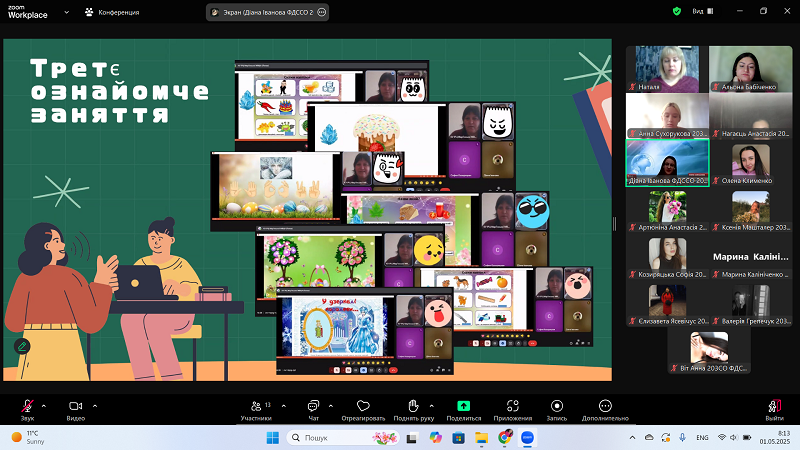Click green Поделиться share screen button
The image size is (800, 450).
[463, 410]
